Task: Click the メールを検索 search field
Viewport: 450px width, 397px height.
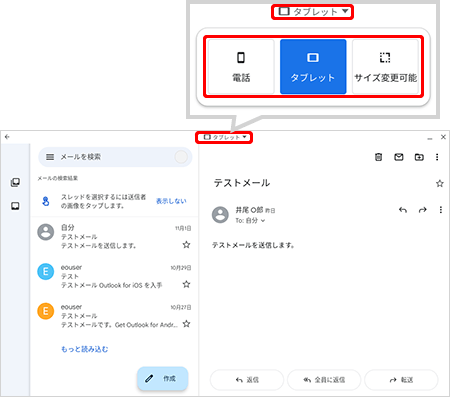Action: coord(115,157)
